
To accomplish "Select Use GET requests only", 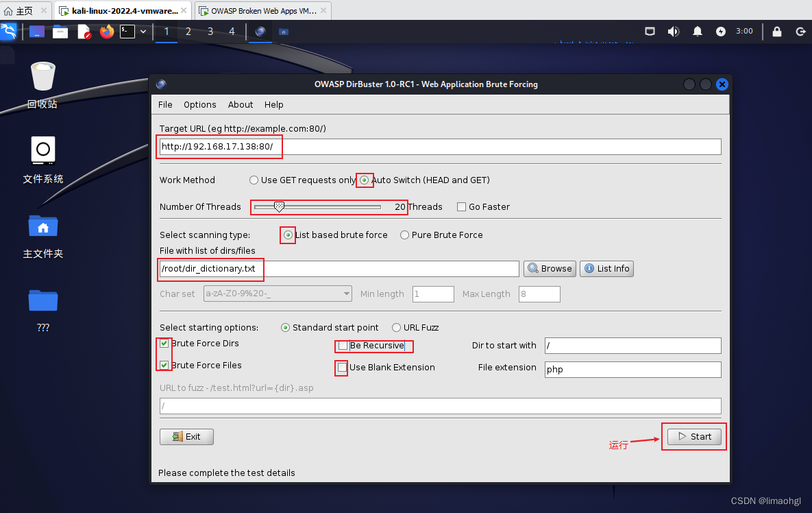I will coord(254,180).
